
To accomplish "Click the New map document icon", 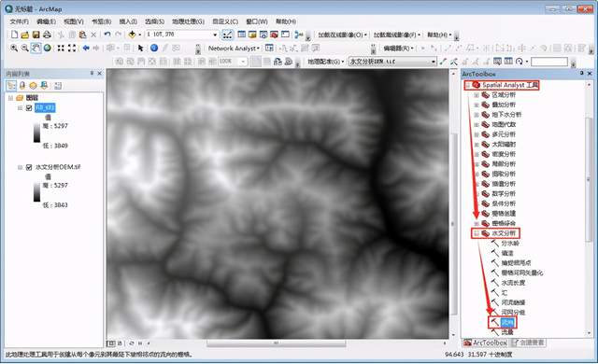I will pos(14,35).
